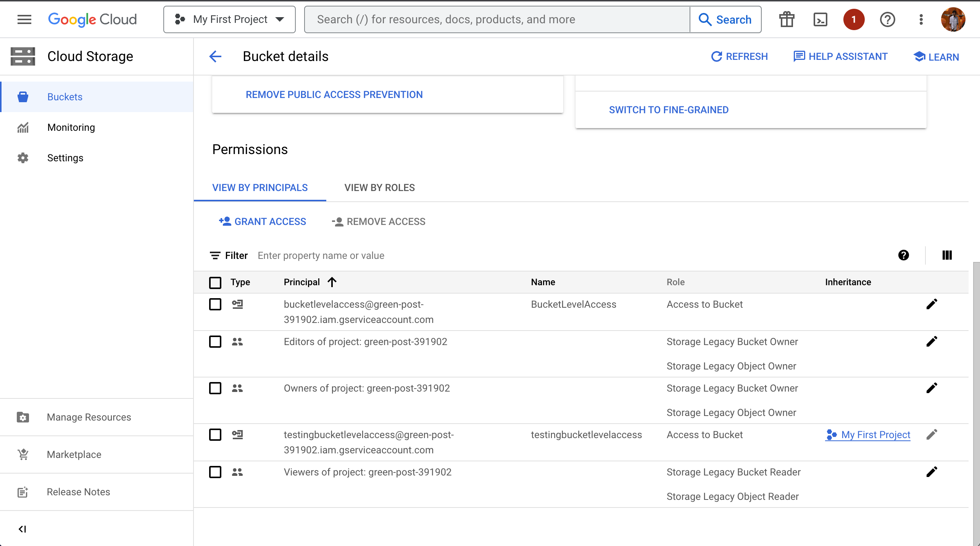Go back using the arrow icon

[215, 56]
